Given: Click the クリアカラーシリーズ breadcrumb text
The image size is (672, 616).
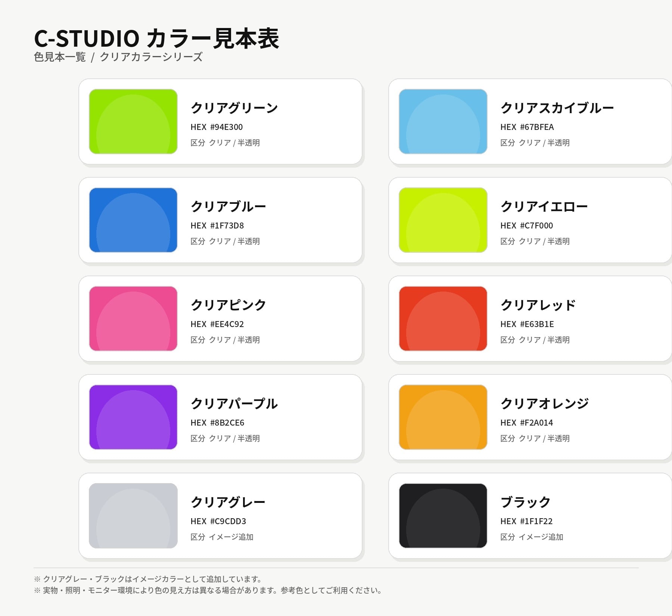Looking at the screenshot, I should [x=151, y=57].
